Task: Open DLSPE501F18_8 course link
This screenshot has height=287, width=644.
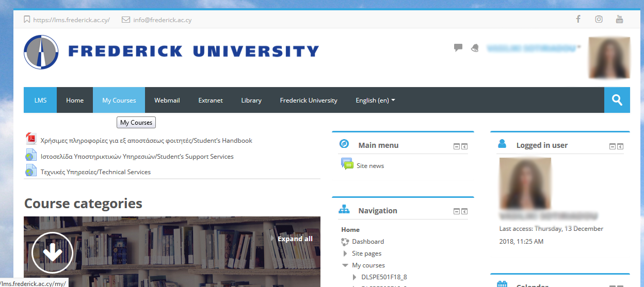Action: click(384, 277)
